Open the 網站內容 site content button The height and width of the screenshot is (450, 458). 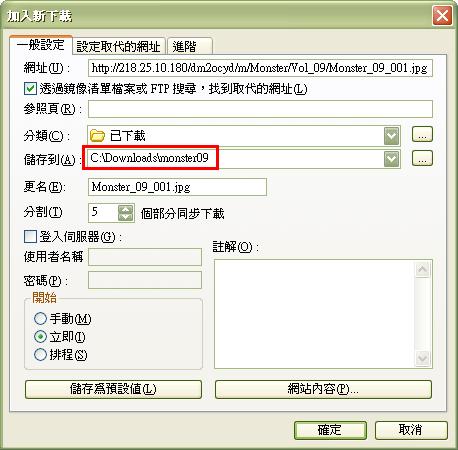tap(323, 389)
